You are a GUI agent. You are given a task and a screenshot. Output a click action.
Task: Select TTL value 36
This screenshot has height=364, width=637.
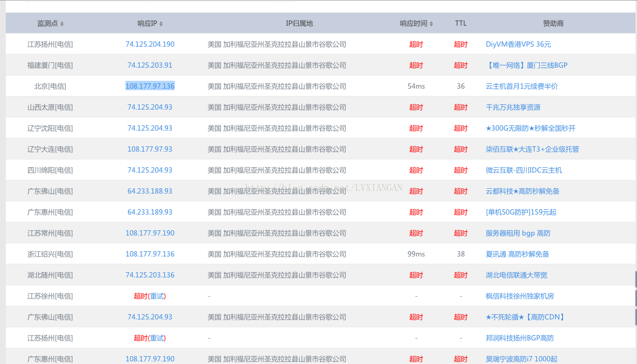coord(461,86)
